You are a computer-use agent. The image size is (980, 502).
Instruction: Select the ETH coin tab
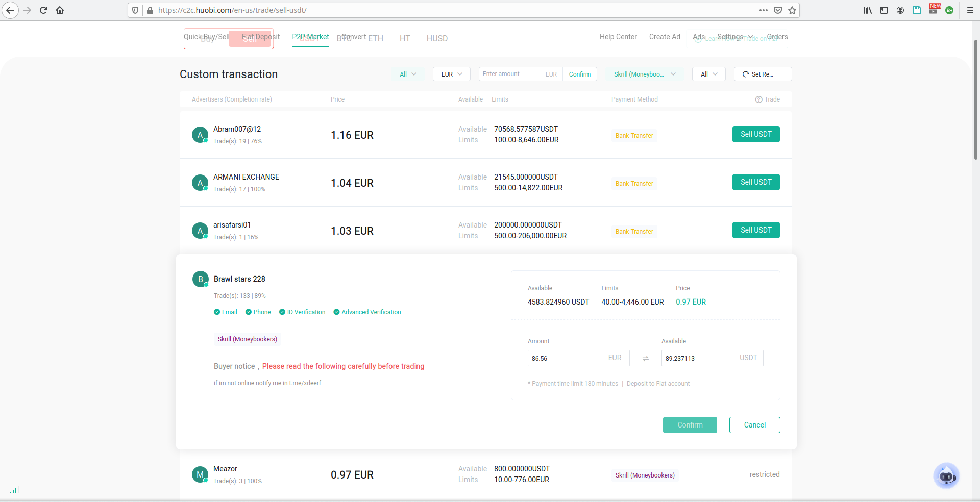[x=376, y=38]
